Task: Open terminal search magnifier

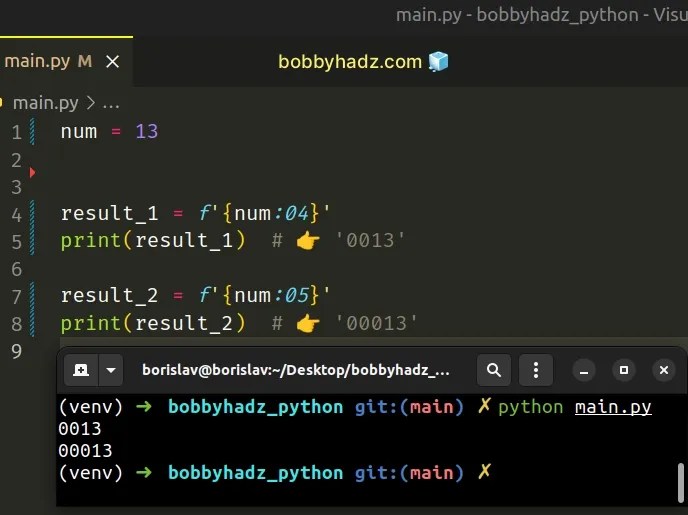Action: [494, 370]
